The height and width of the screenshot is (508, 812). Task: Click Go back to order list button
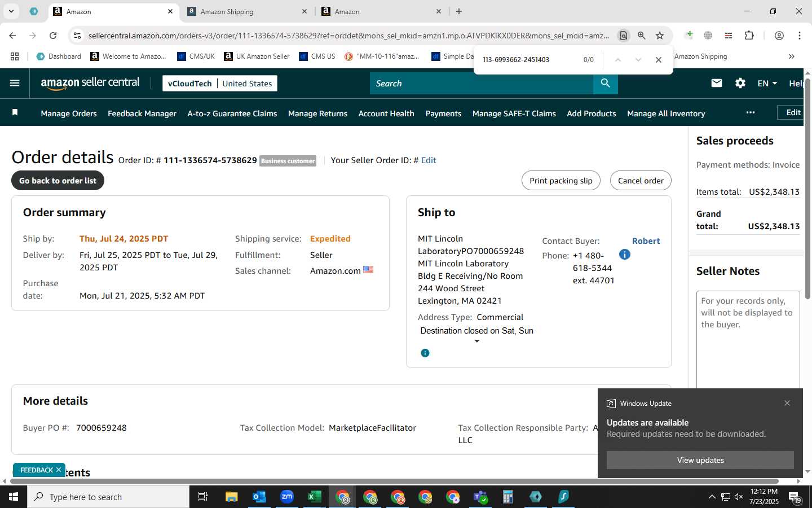coord(58,181)
